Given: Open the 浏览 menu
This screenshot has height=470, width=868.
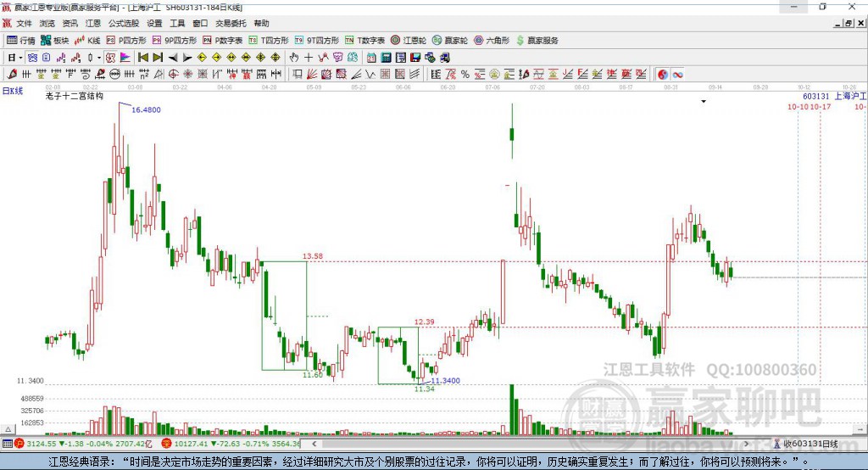Looking at the screenshot, I should coord(47,23).
